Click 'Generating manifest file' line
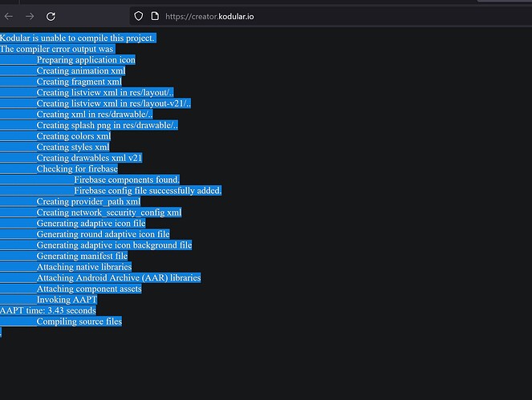The height and width of the screenshot is (400, 532). 82,256
